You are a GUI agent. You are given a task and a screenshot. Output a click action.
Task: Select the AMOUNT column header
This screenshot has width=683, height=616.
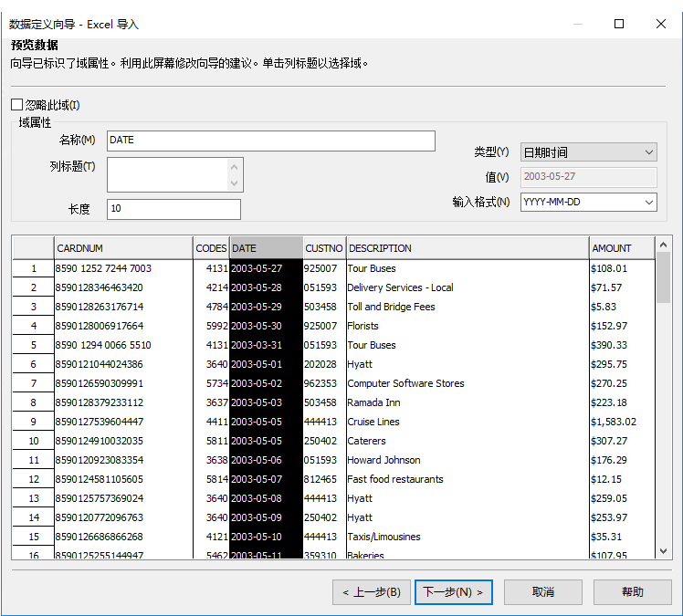pyautogui.click(x=621, y=248)
